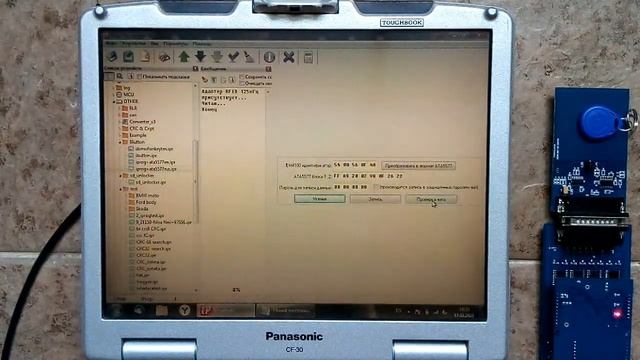The height and width of the screenshot is (360, 640).
Task: Click the Windows Start button
Action: tap(117, 311)
